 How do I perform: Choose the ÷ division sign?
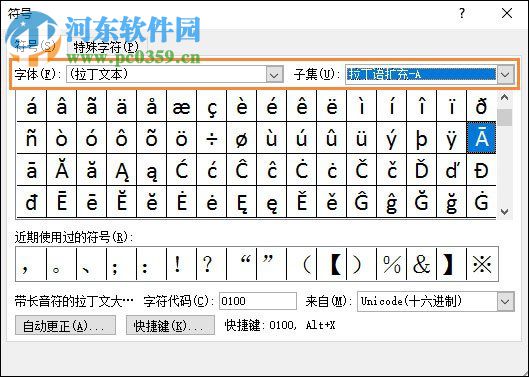pos(212,138)
